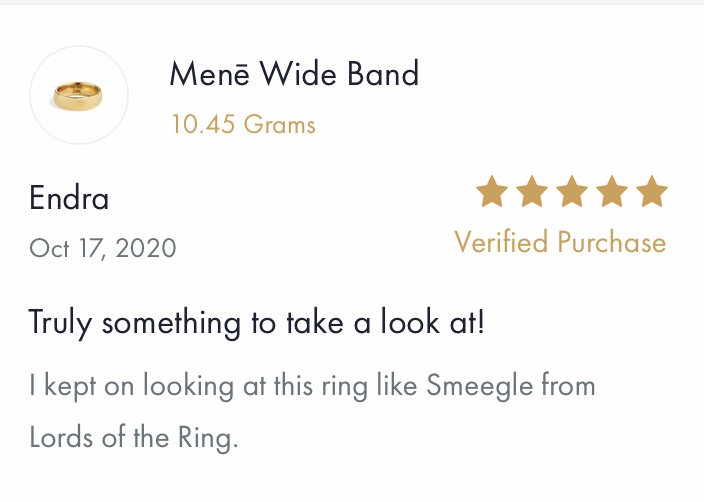The width and height of the screenshot is (704, 502).
Task: Open the gold ring product thumbnail
Action: [x=78, y=96]
